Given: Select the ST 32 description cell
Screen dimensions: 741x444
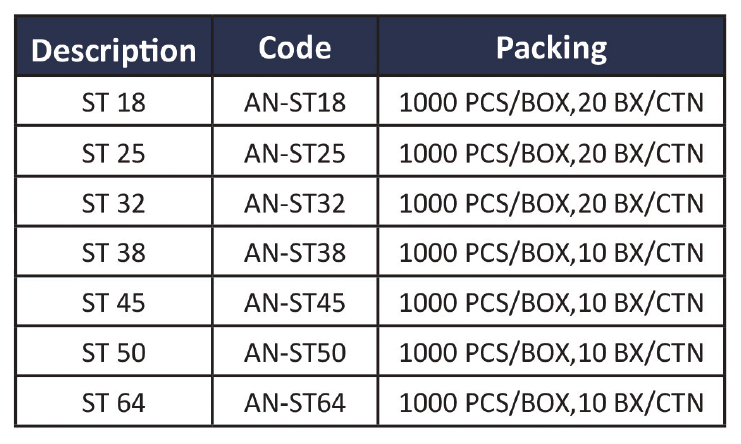Looking at the screenshot, I should (x=113, y=203).
